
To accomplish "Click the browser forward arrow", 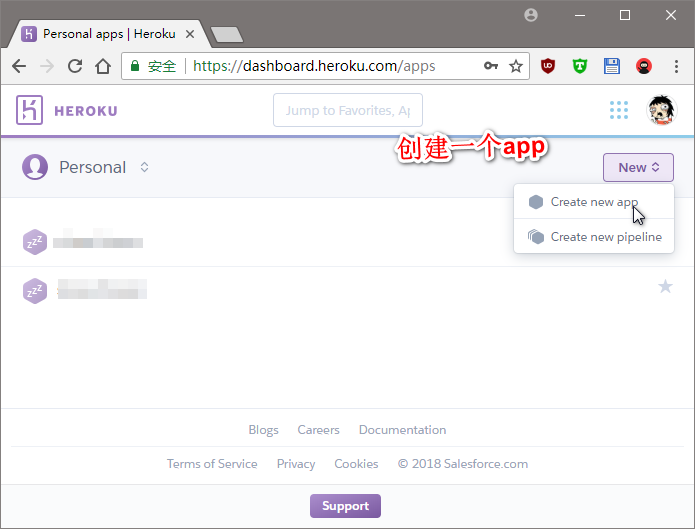I will [47, 67].
